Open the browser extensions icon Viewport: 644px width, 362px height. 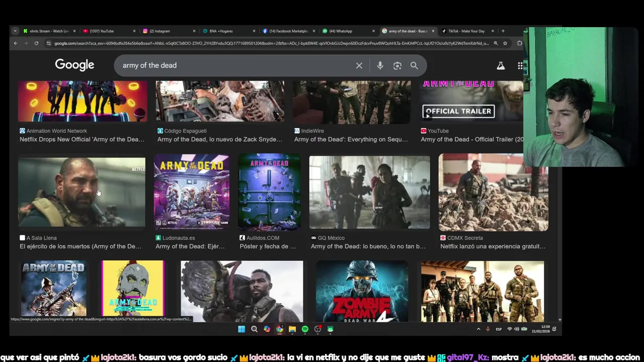(x=520, y=43)
